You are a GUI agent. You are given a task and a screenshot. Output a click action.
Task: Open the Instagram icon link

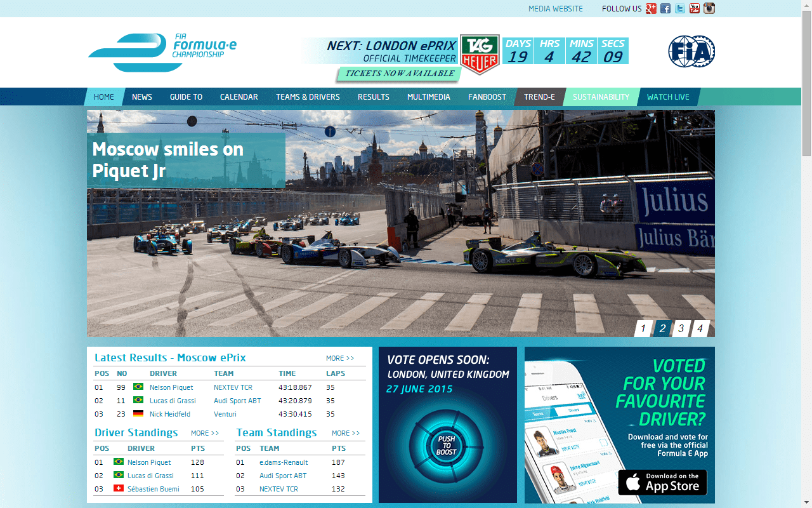709,8
